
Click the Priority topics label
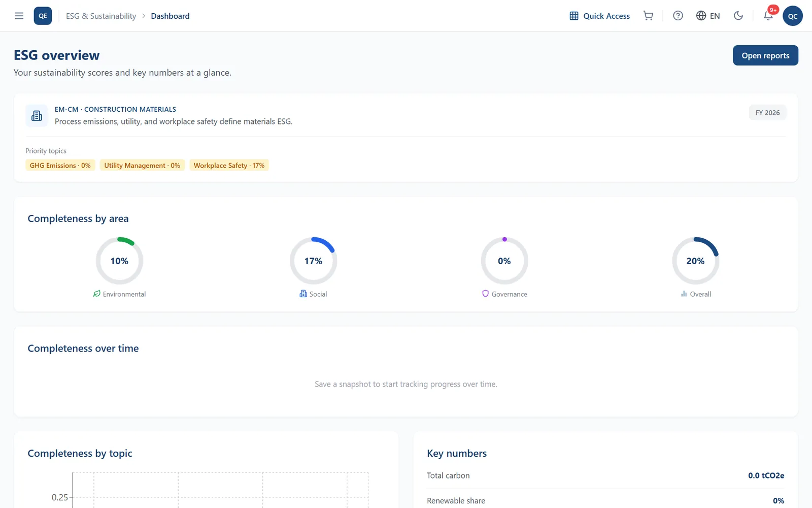point(46,151)
